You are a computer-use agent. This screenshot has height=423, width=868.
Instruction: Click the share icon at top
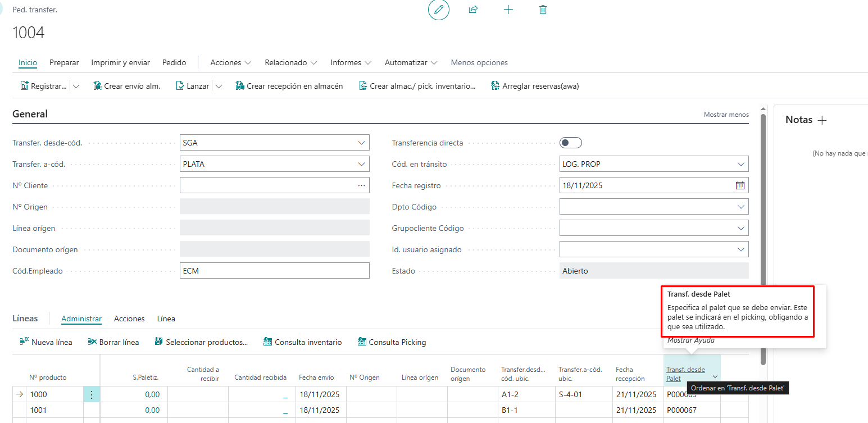pyautogui.click(x=473, y=10)
